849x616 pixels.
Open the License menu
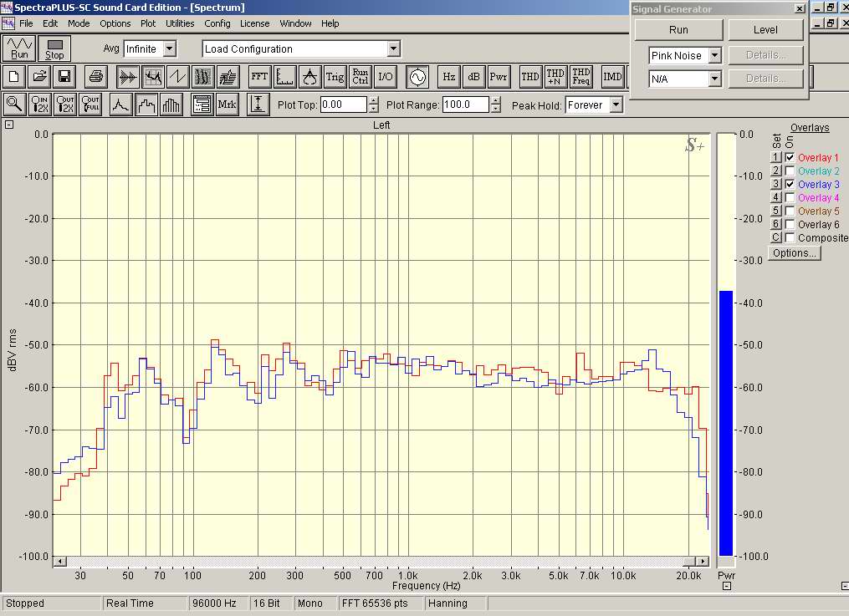tap(254, 23)
